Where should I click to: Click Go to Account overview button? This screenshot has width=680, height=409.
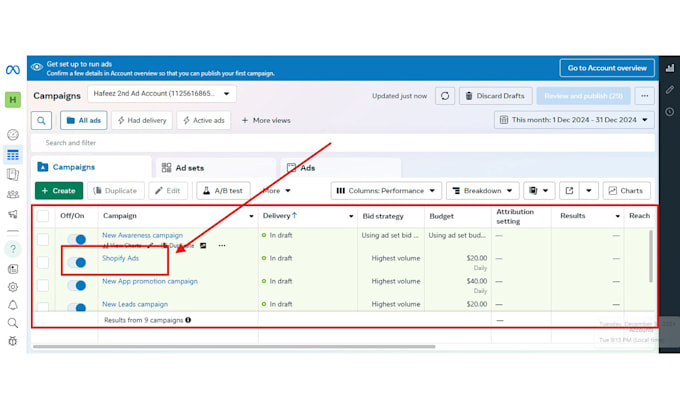[607, 68]
